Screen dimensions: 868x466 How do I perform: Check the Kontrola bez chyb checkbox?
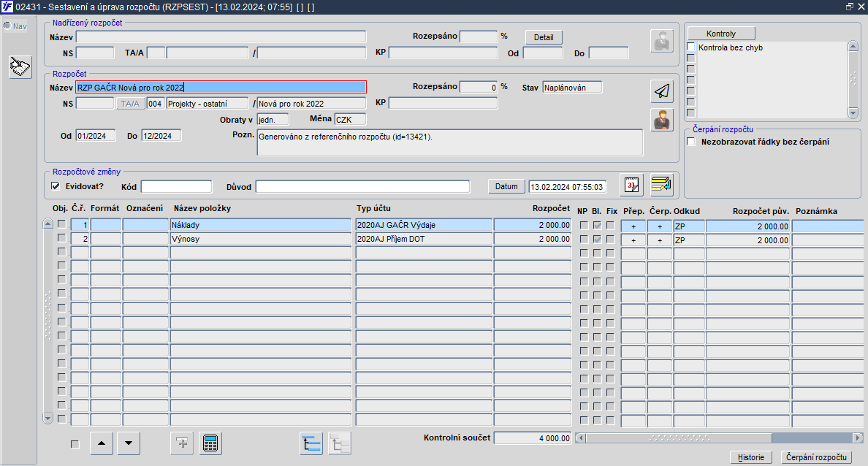[x=691, y=47]
